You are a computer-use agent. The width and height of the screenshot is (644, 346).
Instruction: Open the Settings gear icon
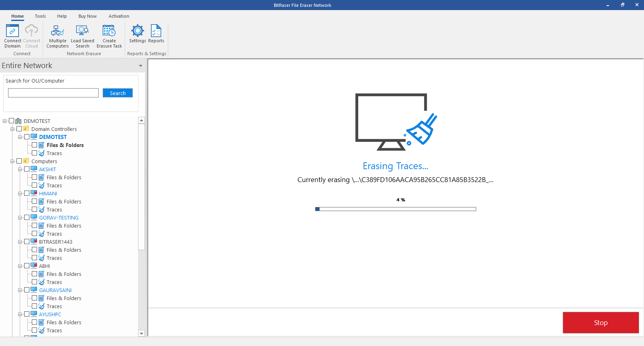point(138,31)
